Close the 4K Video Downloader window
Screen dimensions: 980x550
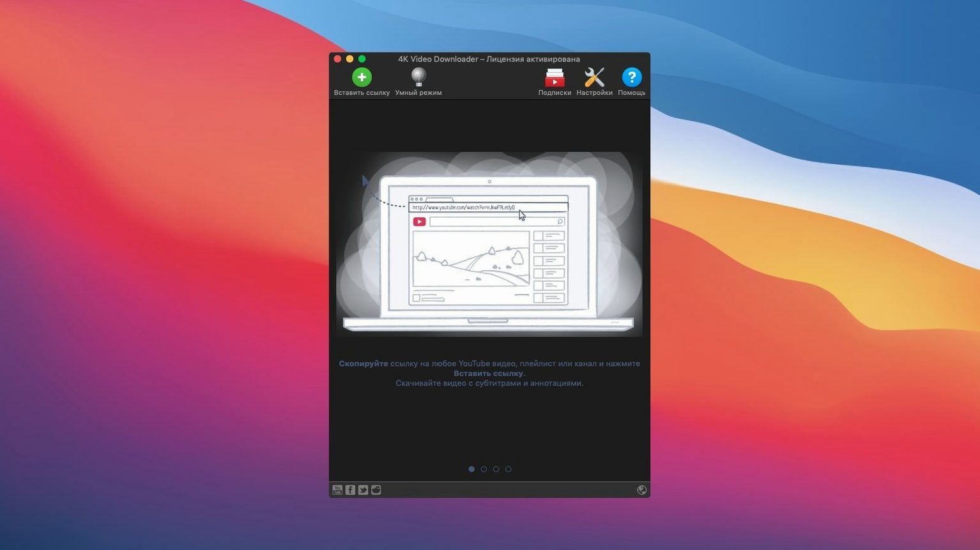pos(337,59)
